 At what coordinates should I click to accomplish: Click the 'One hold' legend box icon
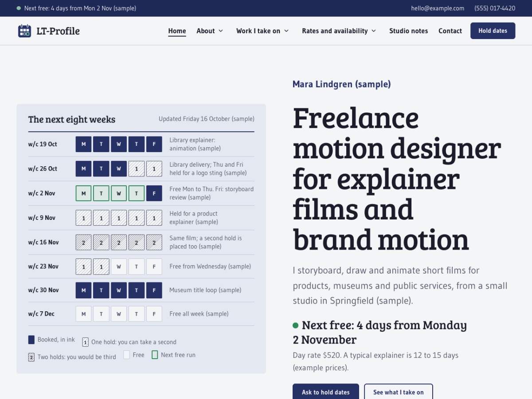pyautogui.click(x=85, y=342)
